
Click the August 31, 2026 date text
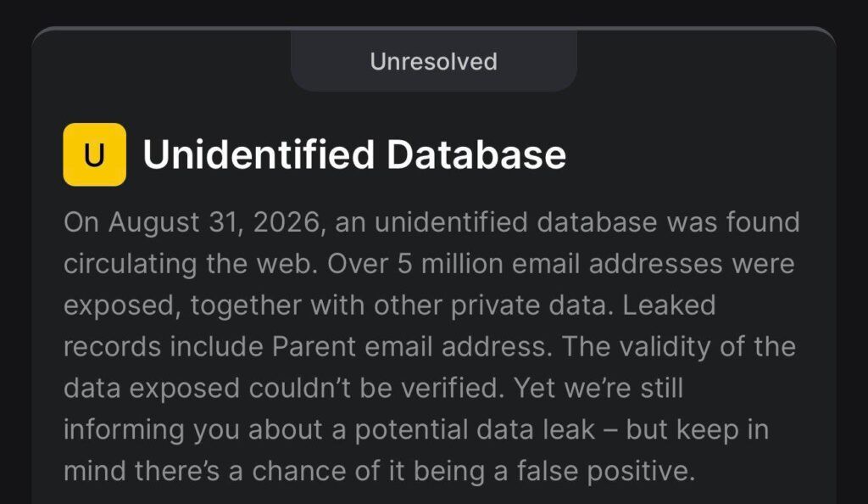point(214,222)
